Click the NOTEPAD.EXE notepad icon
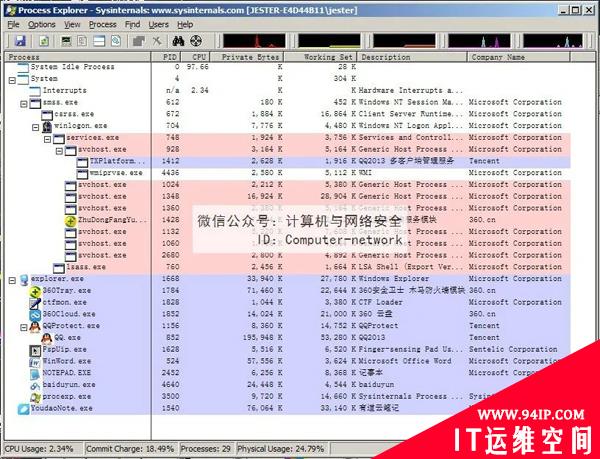600x459 pixels. click(x=35, y=374)
